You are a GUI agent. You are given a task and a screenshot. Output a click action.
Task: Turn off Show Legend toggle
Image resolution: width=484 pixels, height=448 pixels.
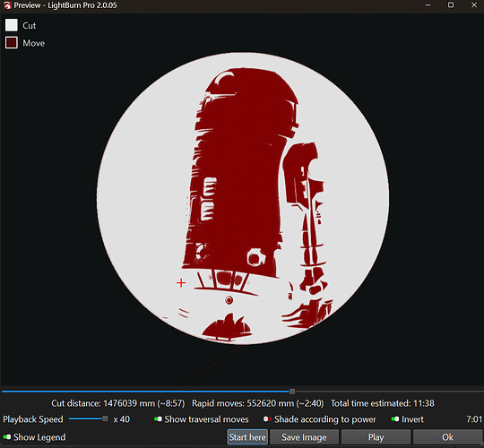[7, 437]
